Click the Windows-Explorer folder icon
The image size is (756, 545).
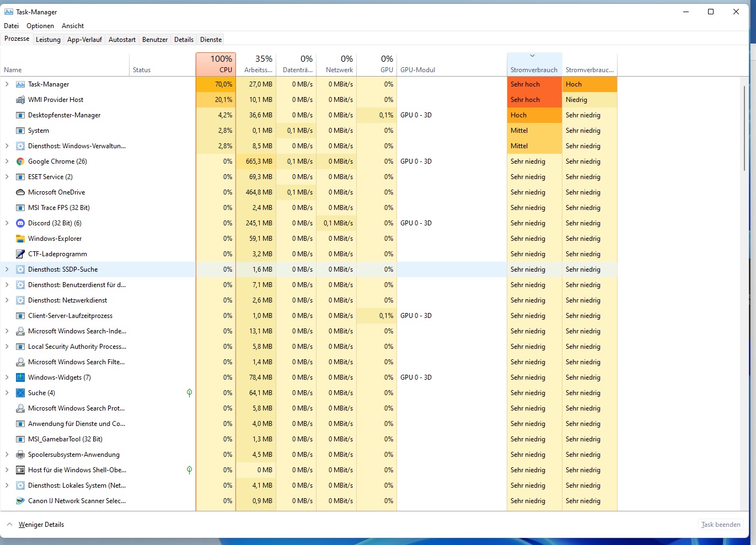20,238
